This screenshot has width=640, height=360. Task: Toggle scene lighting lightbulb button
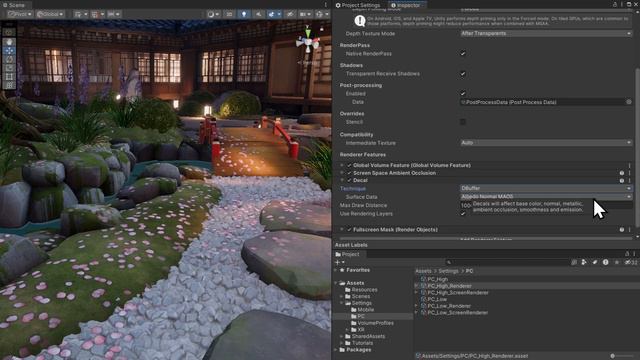pos(244,14)
